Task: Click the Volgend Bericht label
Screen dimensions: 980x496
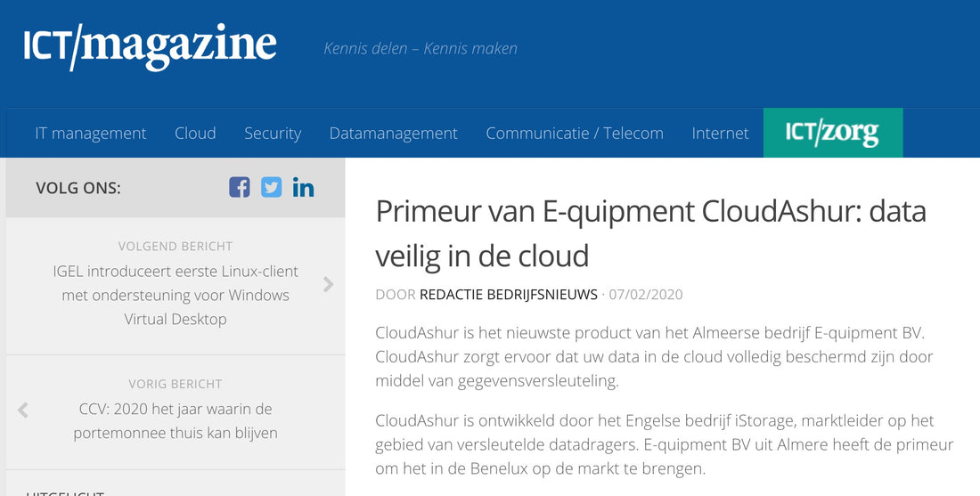Action: (x=176, y=246)
